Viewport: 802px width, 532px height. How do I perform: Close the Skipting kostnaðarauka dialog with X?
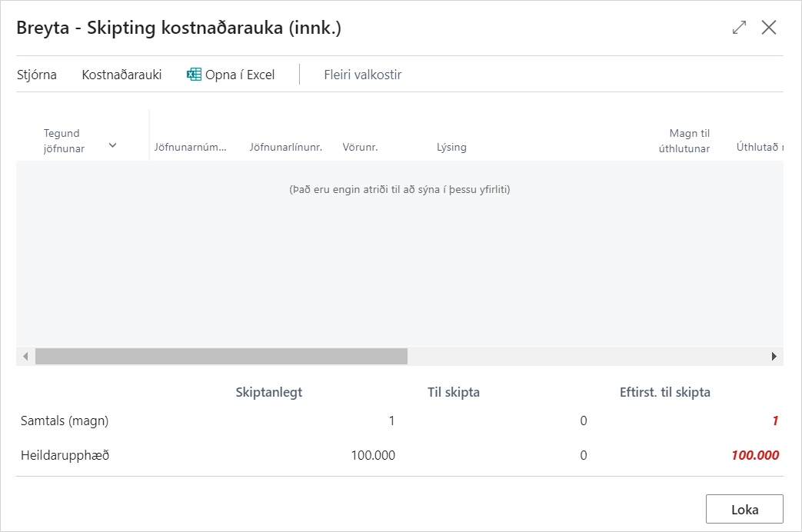pyautogui.click(x=768, y=28)
